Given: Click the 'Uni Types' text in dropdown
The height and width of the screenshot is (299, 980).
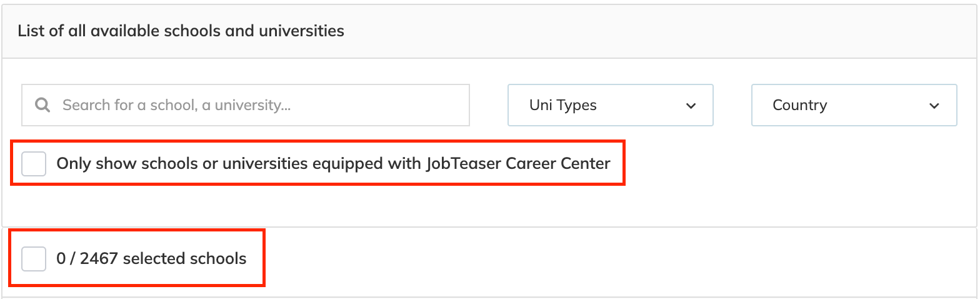Looking at the screenshot, I should click(562, 105).
